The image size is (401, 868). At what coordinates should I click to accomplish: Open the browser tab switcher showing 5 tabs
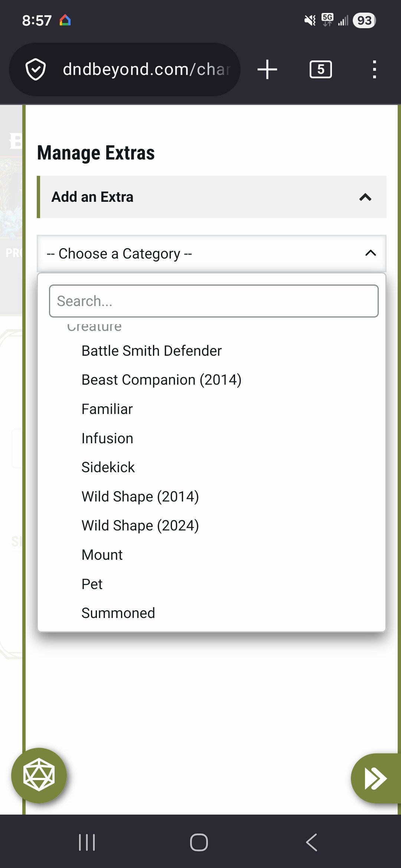(321, 69)
